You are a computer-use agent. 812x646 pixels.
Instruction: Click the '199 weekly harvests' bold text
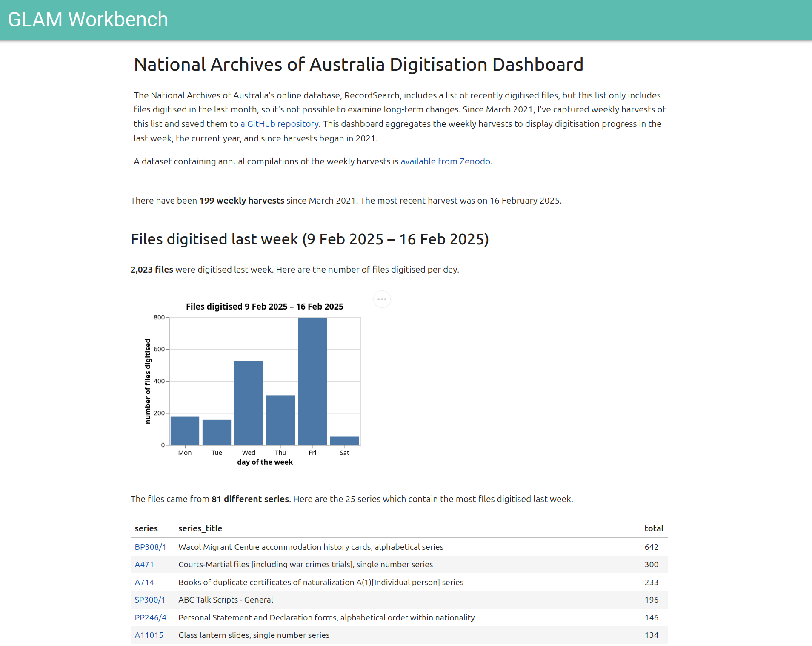(242, 201)
